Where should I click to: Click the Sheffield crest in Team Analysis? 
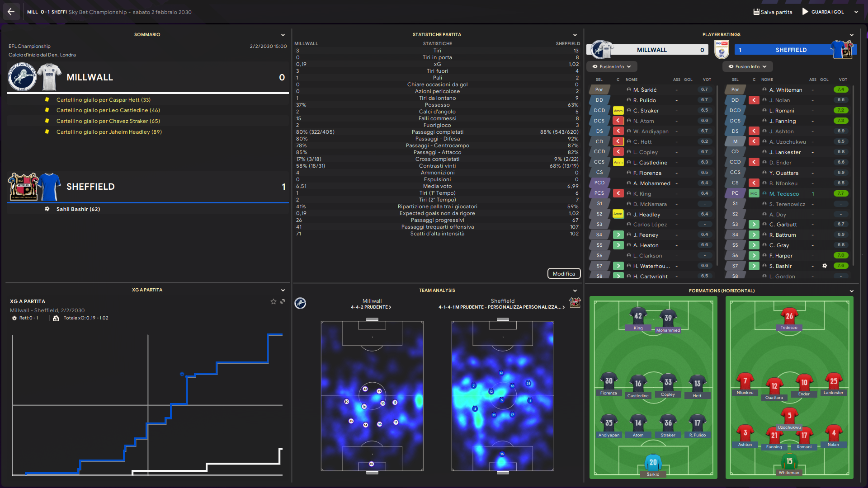(x=575, y=302)
